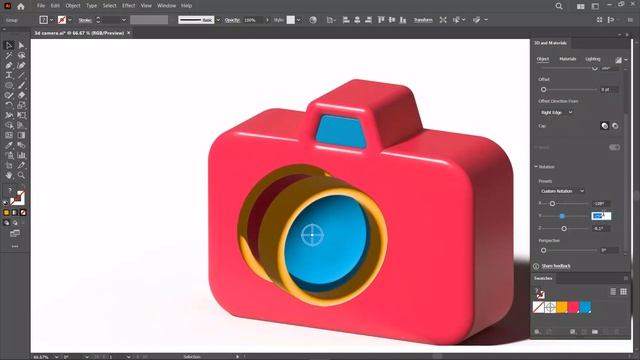Viewport: 640px width, 360px height.
Task: Select the Pen tool
Action: pos(9,65)
